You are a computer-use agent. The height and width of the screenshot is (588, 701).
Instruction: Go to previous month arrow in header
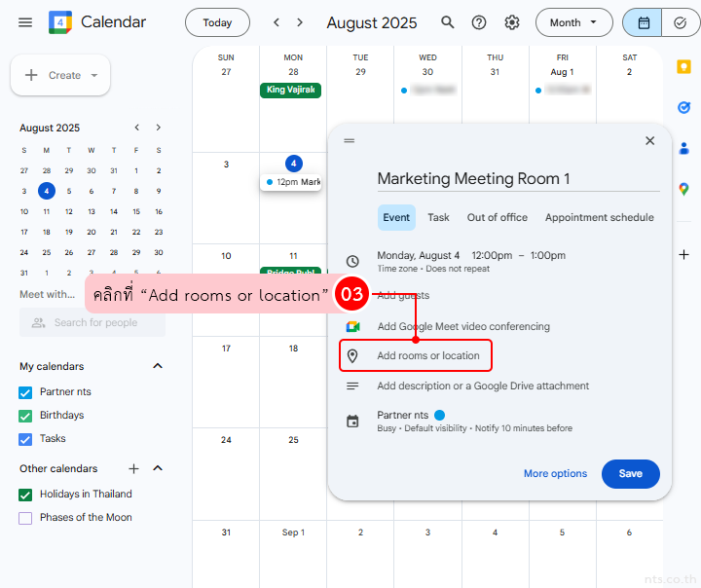pyautogui.click(x=277, y=22)
